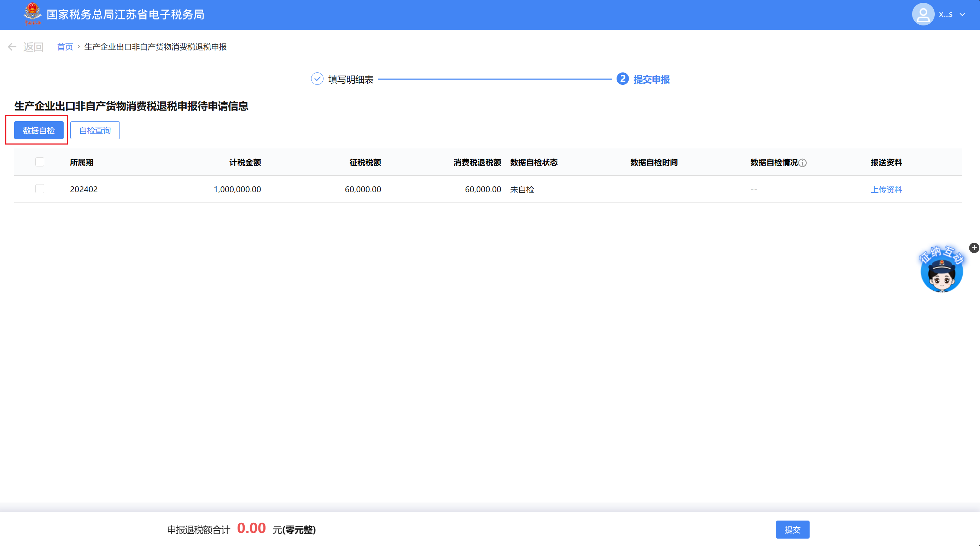Click the tax bureau emblem logo
The height and width of the screenshot is (546, 980).
point(32,14)
